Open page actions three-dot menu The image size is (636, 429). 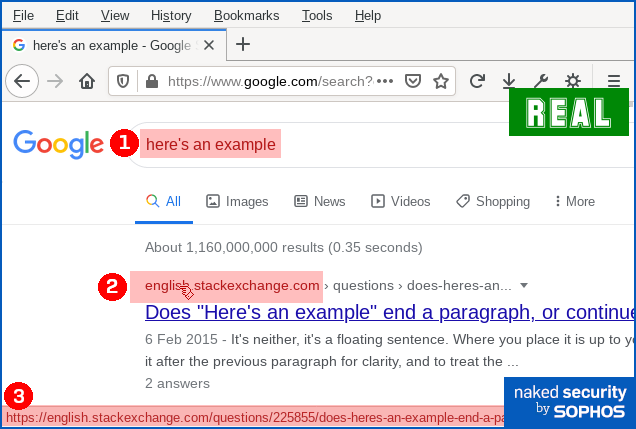pyautogui.click(x=385, y=81)
